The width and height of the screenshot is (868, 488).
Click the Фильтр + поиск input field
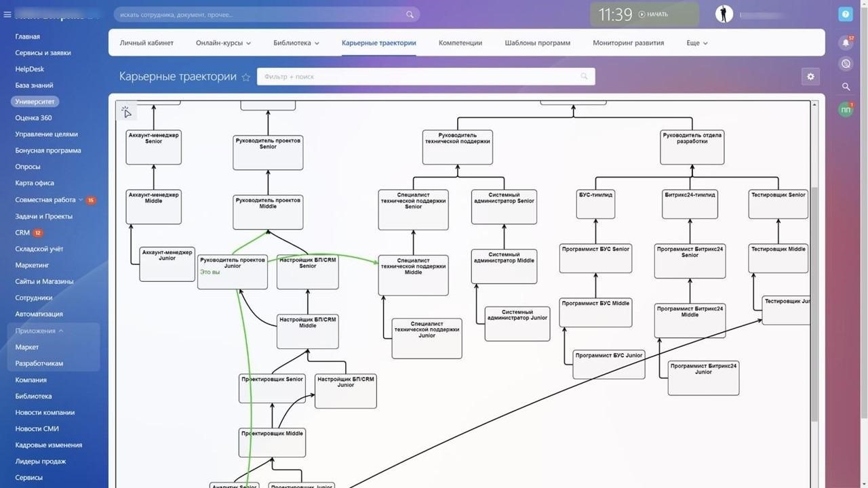[x=426, y=77]
